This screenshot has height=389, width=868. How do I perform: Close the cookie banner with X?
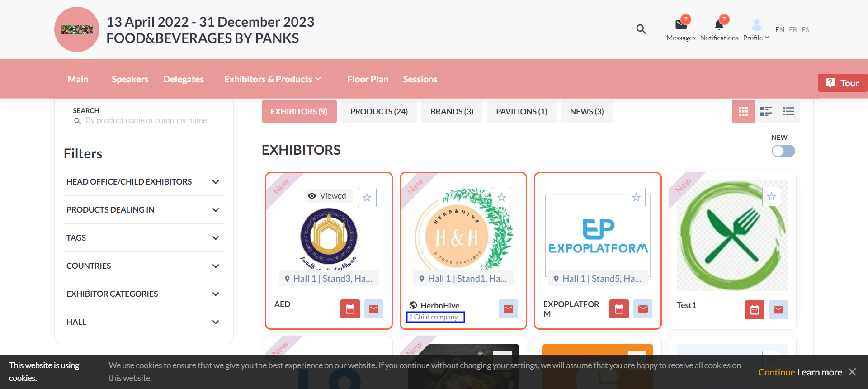852,372
